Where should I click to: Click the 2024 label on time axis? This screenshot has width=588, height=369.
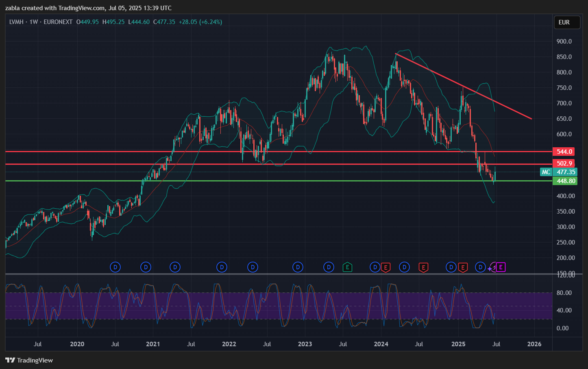point(381,344)
